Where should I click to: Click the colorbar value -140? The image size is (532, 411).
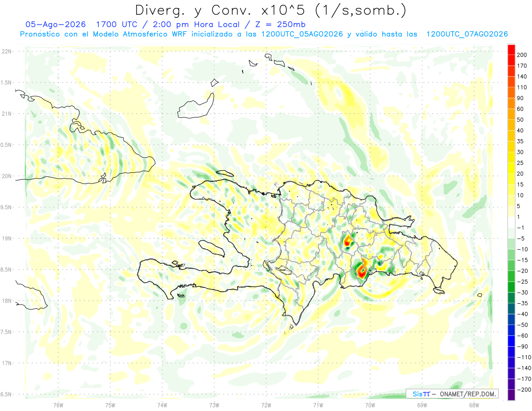[523, 368]
